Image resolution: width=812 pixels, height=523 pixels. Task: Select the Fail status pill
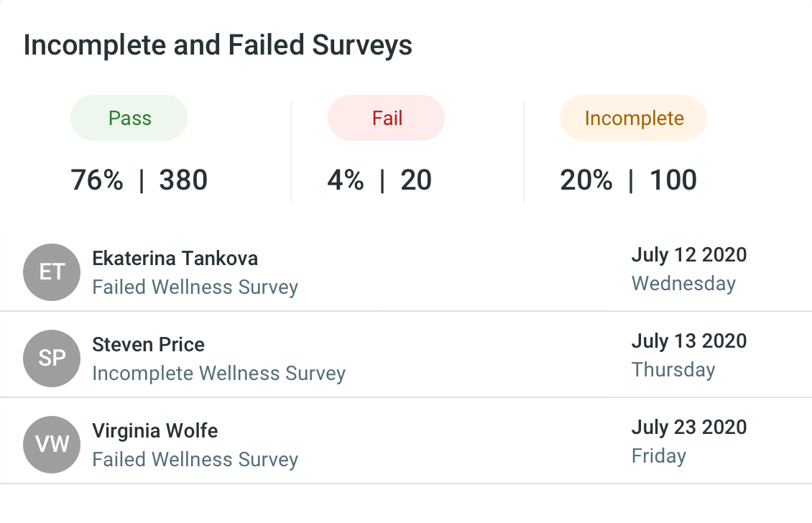tap(386, 118)
